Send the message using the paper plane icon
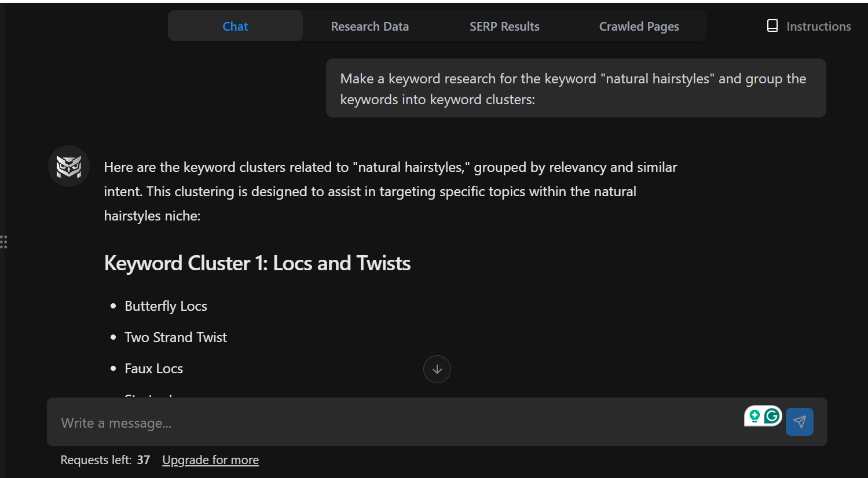Screen dimensions: 868x478 (800, 422)
